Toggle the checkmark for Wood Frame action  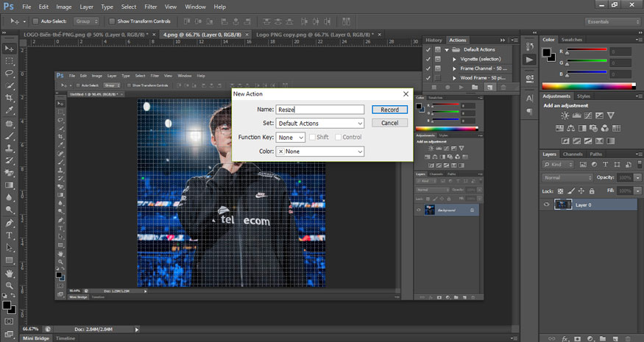[428, 78]
